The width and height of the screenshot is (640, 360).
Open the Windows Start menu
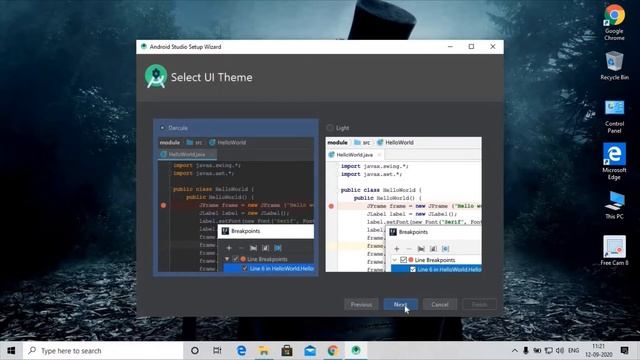point(11,351)
